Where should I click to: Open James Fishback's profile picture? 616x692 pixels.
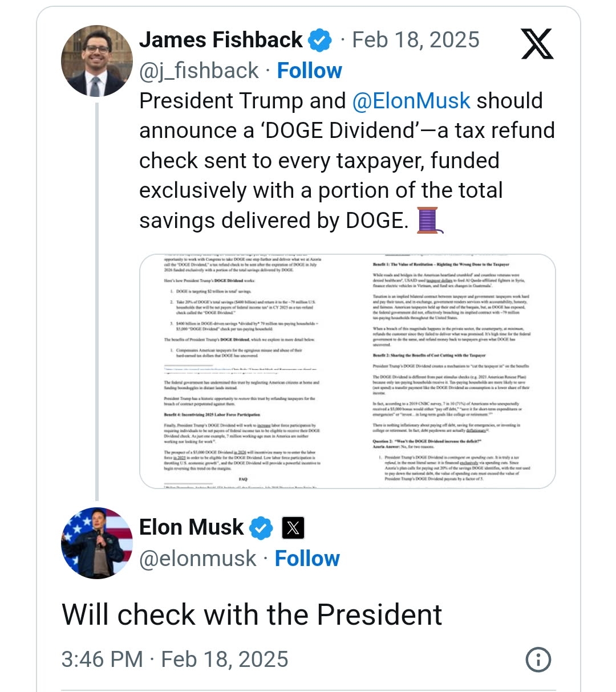(96, 61)
